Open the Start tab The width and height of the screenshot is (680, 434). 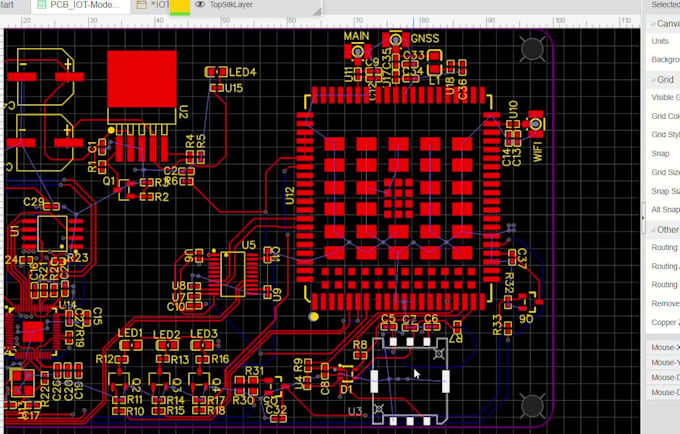tap(8, 5)
